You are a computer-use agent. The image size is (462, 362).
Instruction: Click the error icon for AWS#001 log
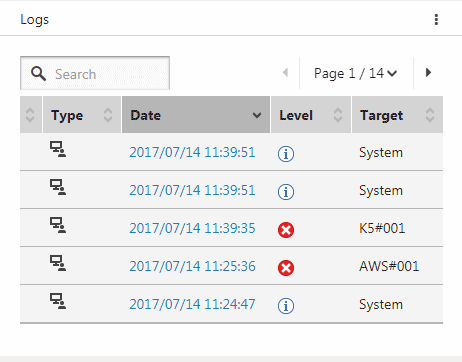pos(286,268)
